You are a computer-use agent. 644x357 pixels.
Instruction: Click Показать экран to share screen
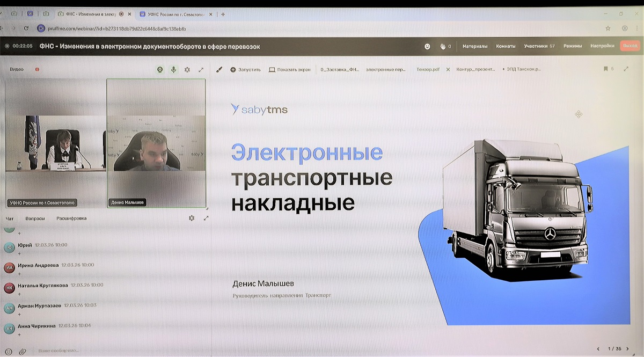pos(289,70)
